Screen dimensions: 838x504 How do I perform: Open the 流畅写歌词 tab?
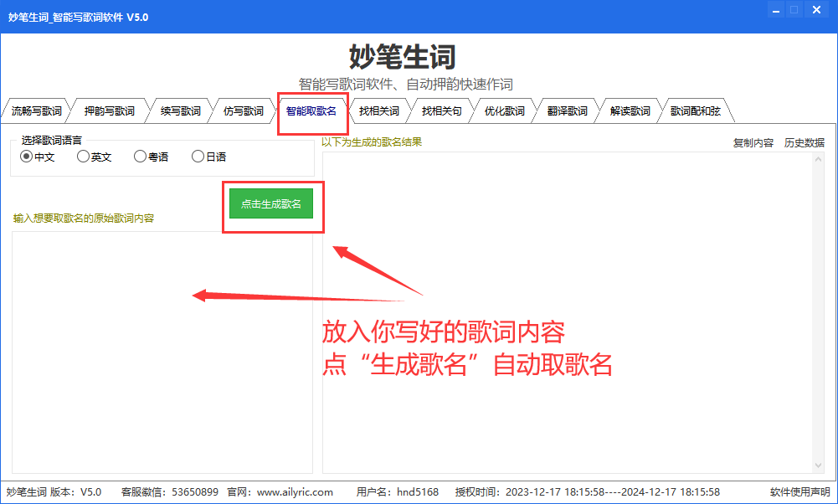pos(36,111)
